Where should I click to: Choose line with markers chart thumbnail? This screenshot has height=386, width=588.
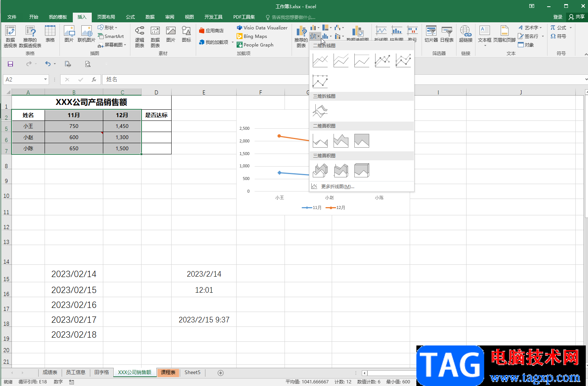383,60
